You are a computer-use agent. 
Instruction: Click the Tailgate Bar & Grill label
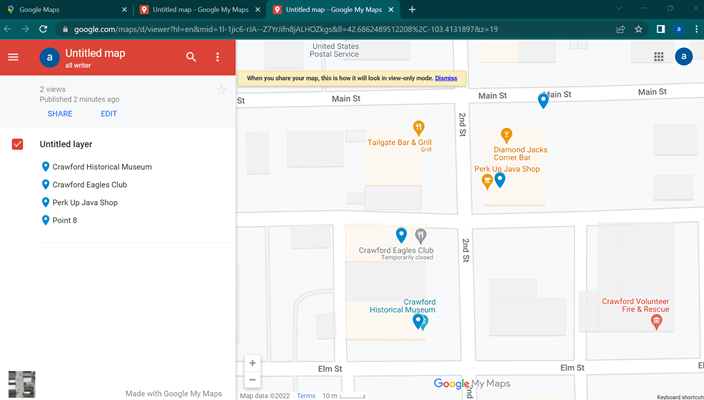pyautogui.click(x=400, y=142)
